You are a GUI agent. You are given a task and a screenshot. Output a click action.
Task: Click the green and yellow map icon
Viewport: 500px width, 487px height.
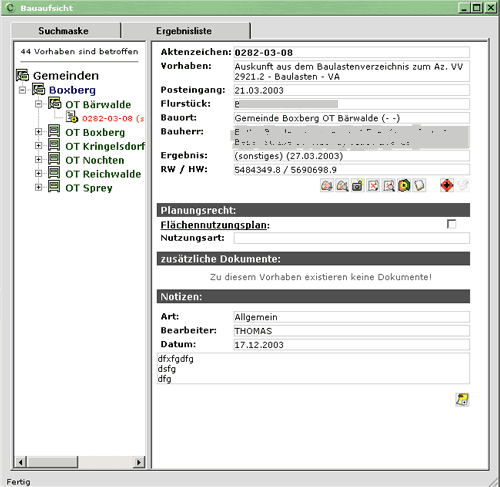404,185
